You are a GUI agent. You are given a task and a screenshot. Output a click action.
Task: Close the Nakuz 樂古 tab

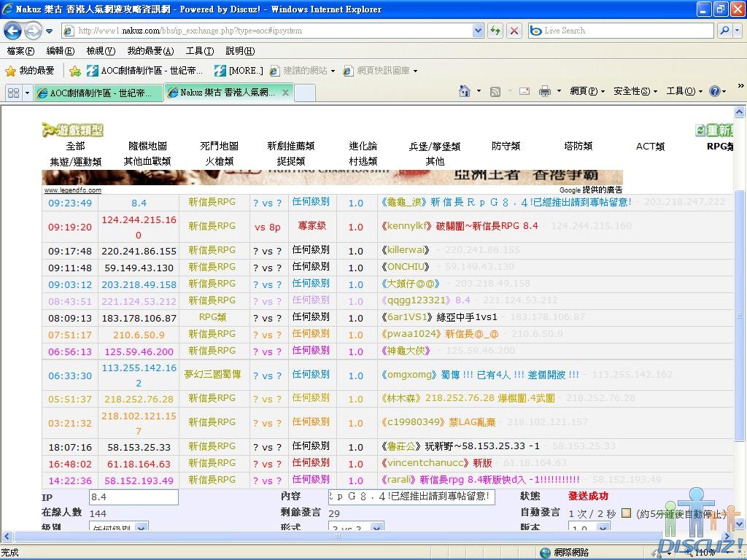coord(285,93)
